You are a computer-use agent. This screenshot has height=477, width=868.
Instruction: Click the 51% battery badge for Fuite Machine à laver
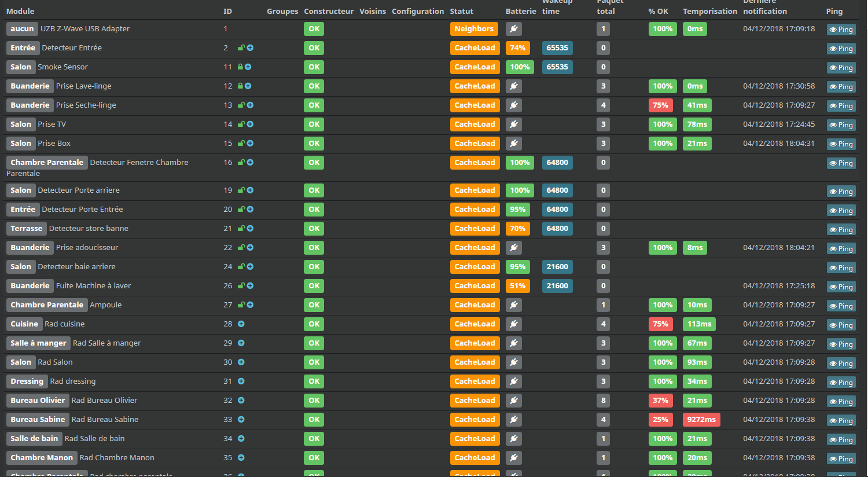[x=518, y=286]
